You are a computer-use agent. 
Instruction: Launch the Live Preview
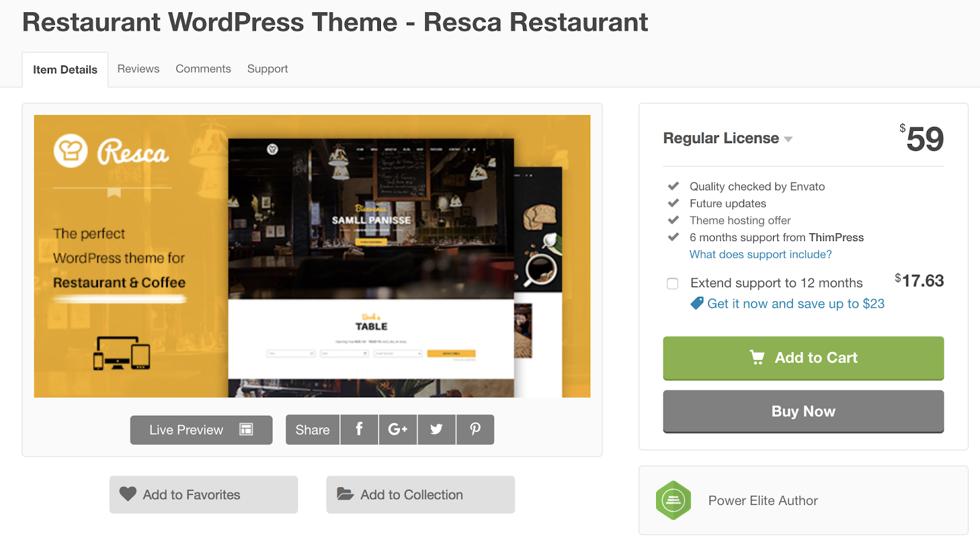[201, 430]
